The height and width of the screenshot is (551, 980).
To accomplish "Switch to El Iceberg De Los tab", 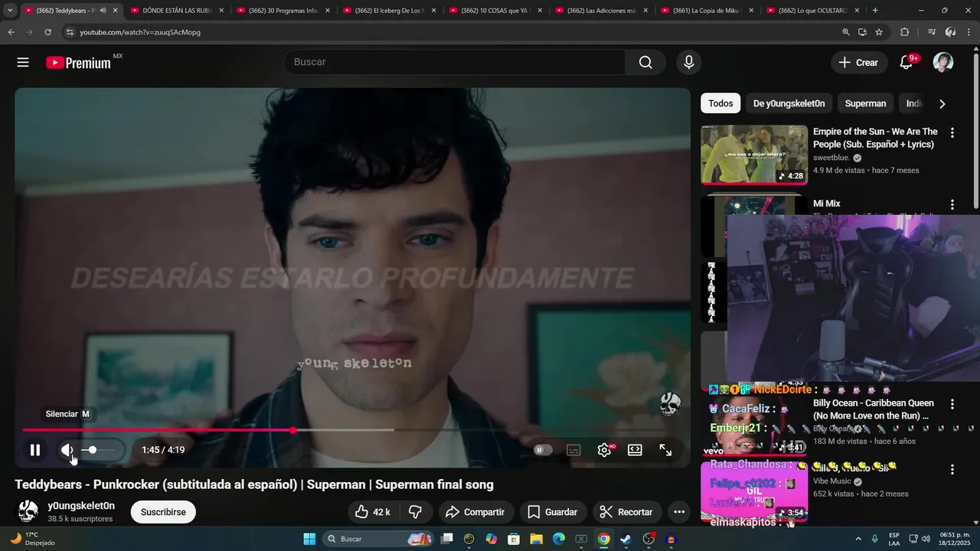I will (388, 11).
